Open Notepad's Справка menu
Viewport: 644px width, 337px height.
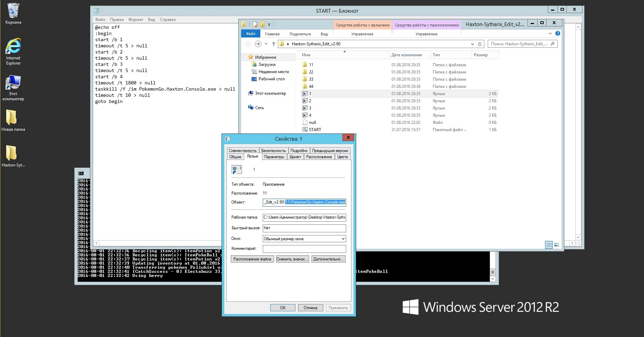[167, 20]
